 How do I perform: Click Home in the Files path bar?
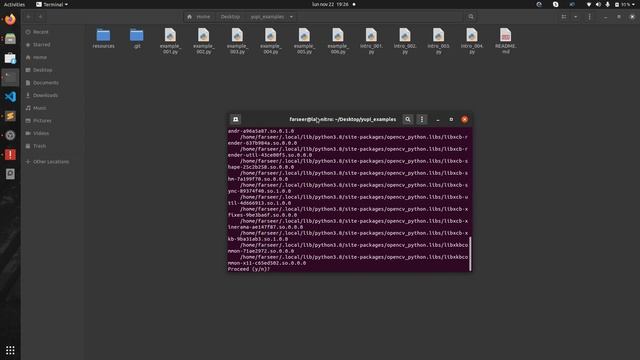(198, 17)
